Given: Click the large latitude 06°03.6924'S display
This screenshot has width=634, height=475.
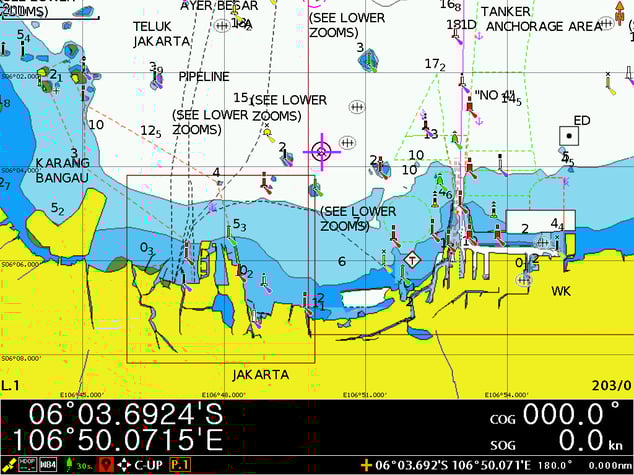Looking at the screenshot, I should (x=126, y=413).
